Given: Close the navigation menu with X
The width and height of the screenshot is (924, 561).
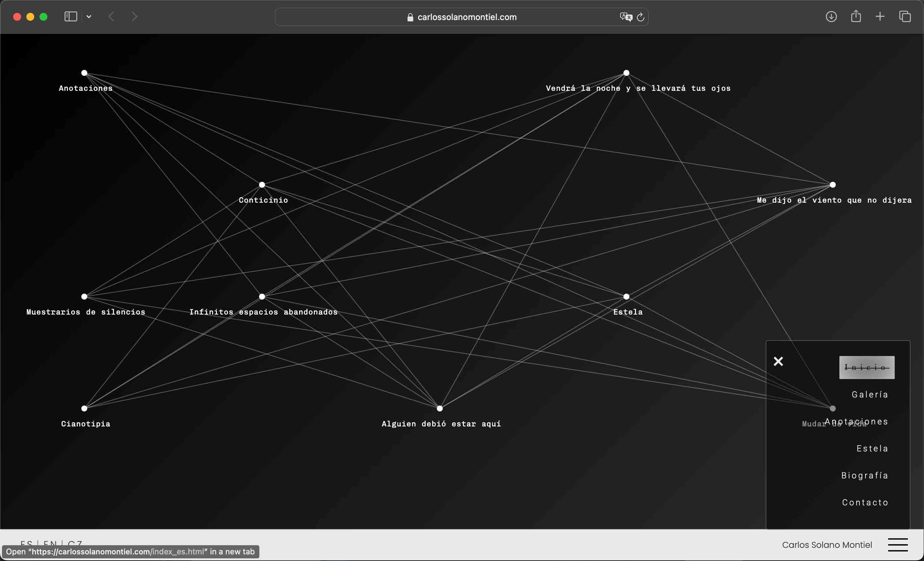Looking at the screenshot, I should pos(778,361).
